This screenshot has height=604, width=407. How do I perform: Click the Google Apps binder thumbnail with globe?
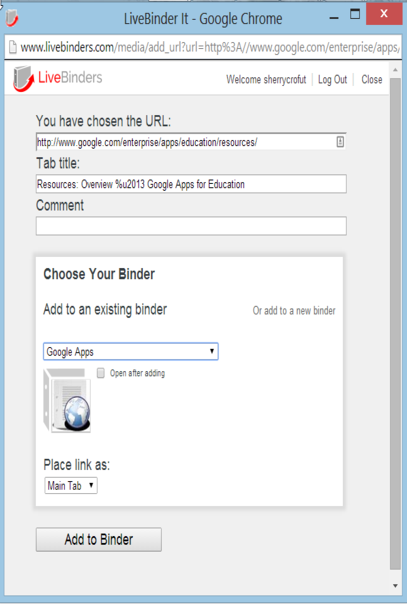67,401
